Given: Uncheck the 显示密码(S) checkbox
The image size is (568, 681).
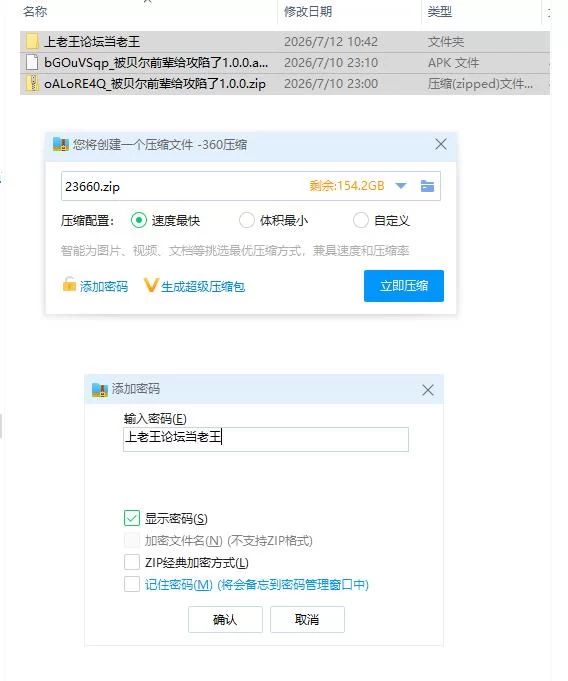Looking at the screenshot, I should [132, 518].
